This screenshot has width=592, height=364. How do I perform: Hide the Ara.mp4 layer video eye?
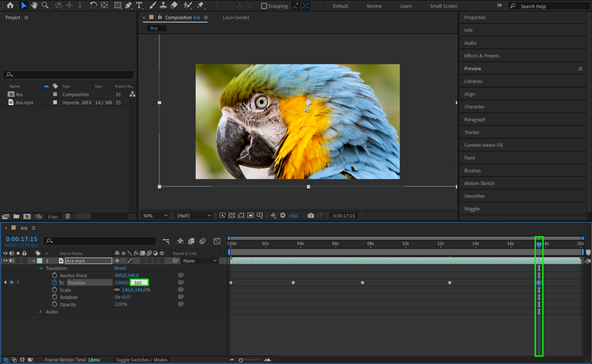tap(5, 261)
